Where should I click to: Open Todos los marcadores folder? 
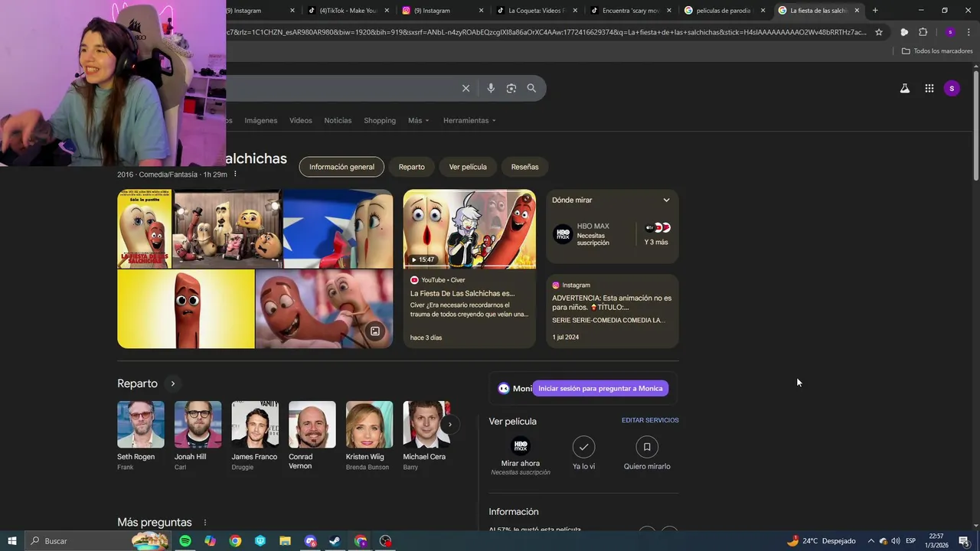pyautogui.click(x=937, y=51)
